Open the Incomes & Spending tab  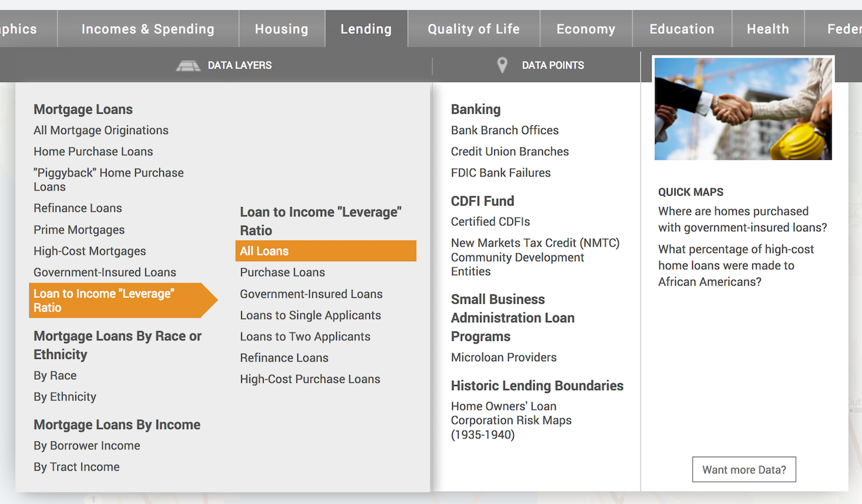click(x=148, y=28)
